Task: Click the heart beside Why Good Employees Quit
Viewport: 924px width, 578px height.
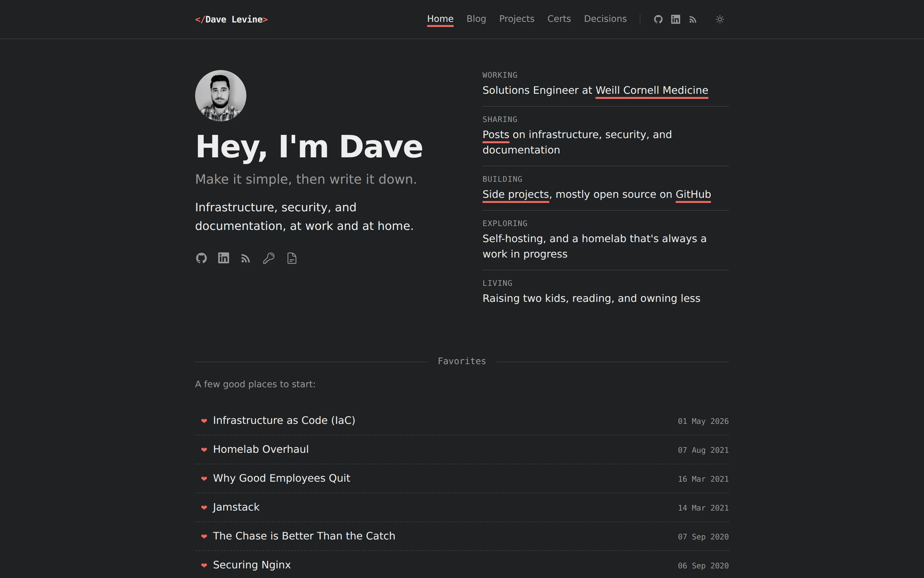Action: pos(204,478)
